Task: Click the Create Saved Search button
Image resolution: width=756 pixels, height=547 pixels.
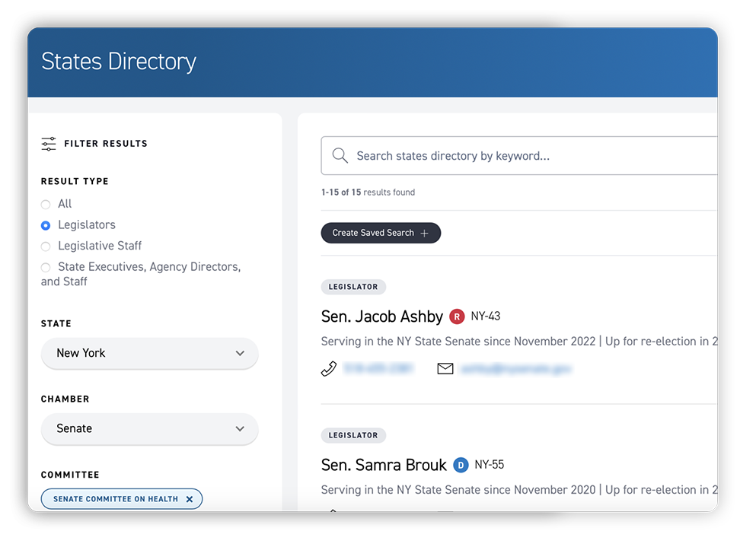Action: (x=381, y=233)
